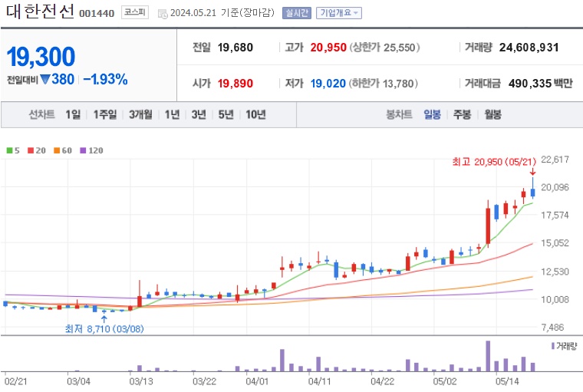Click the 05/14 date axis label
Viewport: 583px width, 392px height.
click(507, 381)
